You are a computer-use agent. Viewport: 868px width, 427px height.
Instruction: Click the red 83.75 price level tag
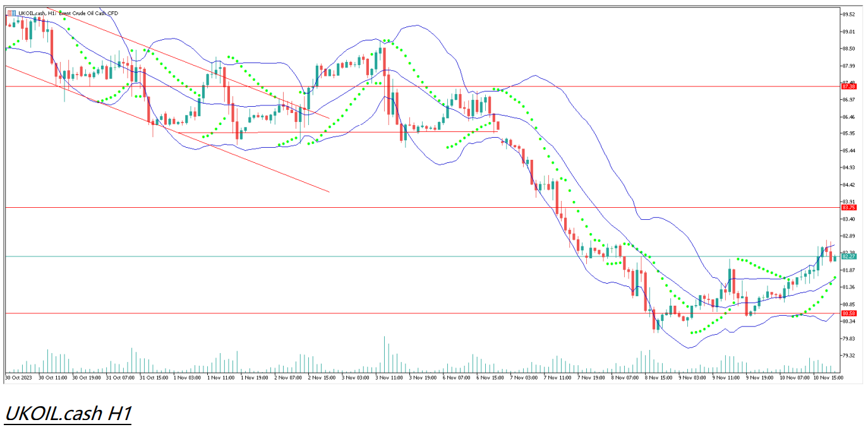coord(848,207)
